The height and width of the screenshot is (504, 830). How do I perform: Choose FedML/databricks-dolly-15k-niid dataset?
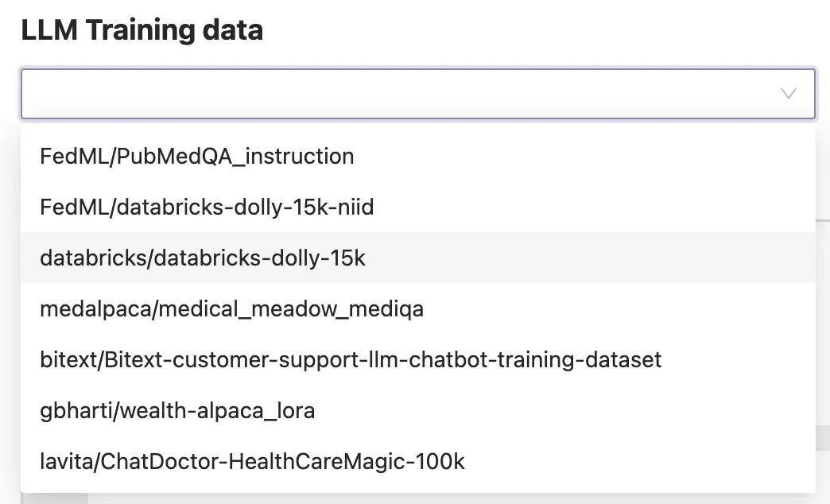click(x=207, y=207)
